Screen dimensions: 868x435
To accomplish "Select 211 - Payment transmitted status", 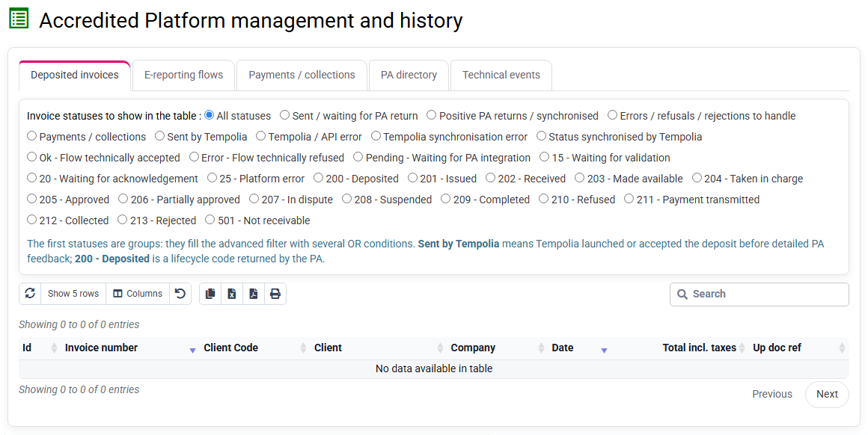I will click(x=629, y=198).
